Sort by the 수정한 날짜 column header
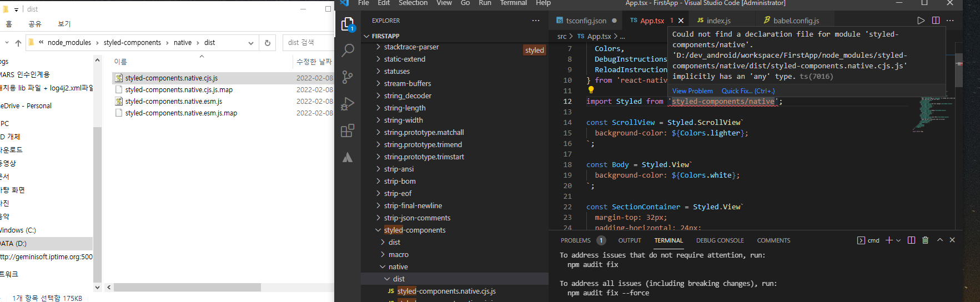The image size is (980, 302). pos(314,62)
